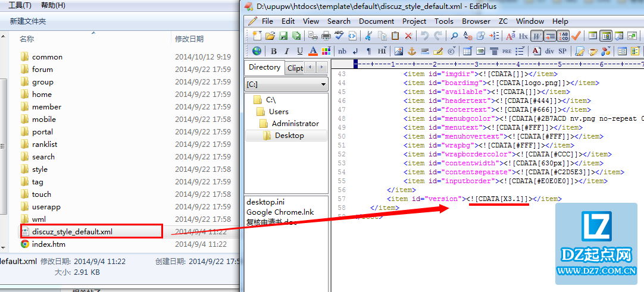The height and width of the screenshot is (292, 644).
Task: Cut selection with the scissors icon
Action: point(368,36)
